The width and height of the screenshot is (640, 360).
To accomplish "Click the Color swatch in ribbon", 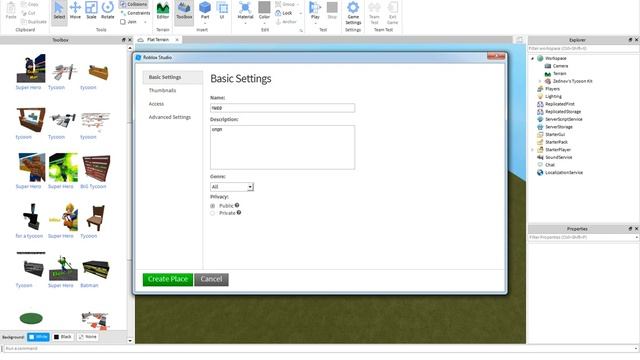I will (264, 7).
